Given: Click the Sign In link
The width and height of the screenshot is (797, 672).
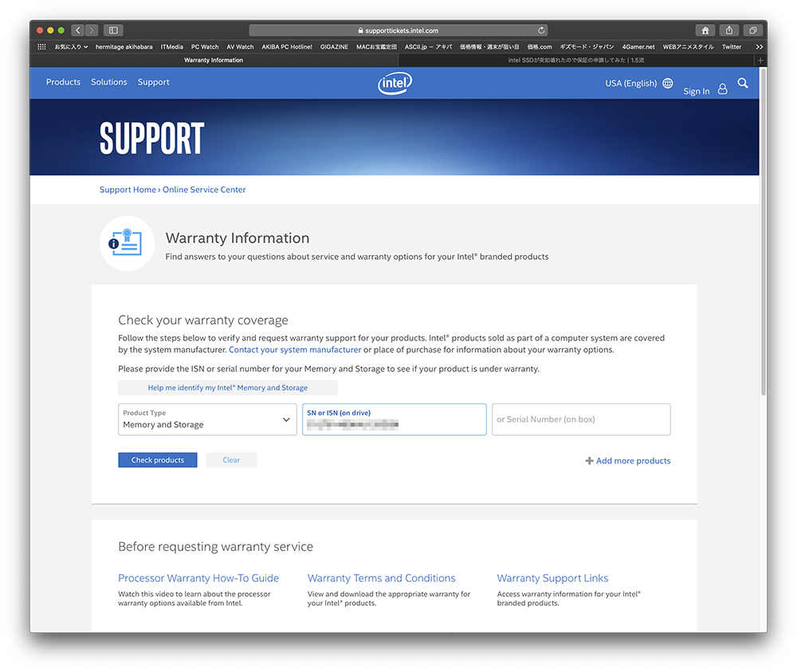Looking at the screenshot, I should (697, 91).
